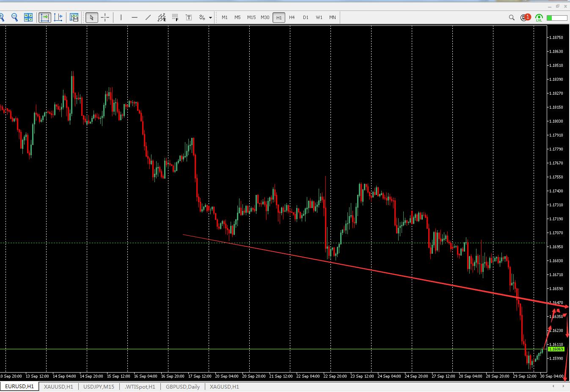
Task: Select the H1 timeframe button
Action: click(x=279, y=17)
